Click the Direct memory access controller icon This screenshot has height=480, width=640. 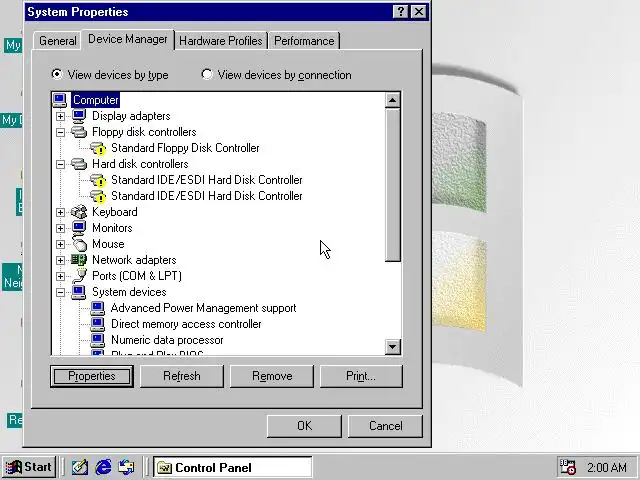[98, 324]
